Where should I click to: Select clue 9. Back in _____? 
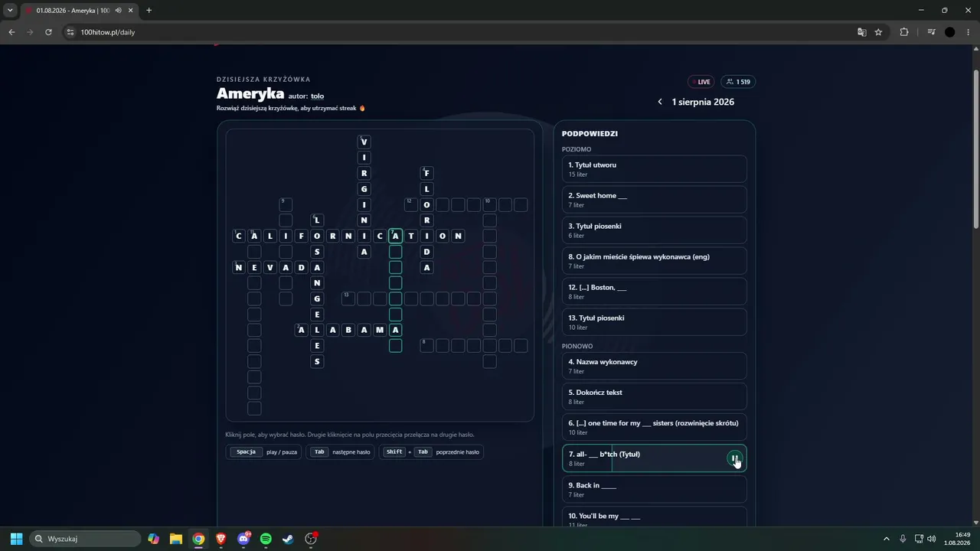[654, 489]
